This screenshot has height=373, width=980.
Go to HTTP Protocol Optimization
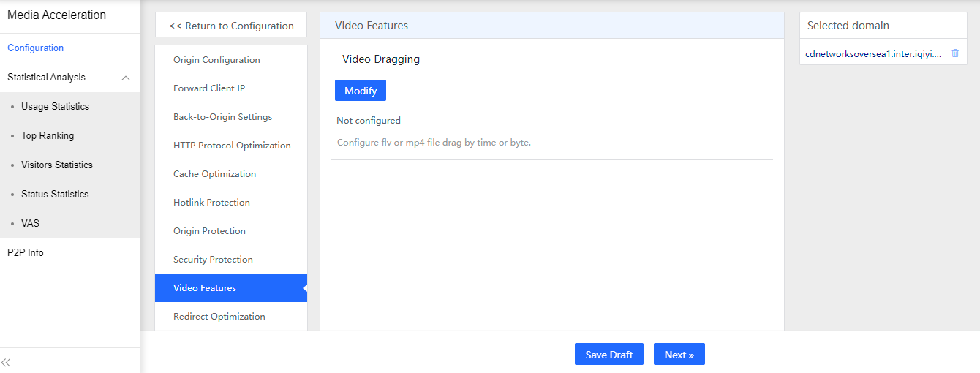tap(232, 146)
